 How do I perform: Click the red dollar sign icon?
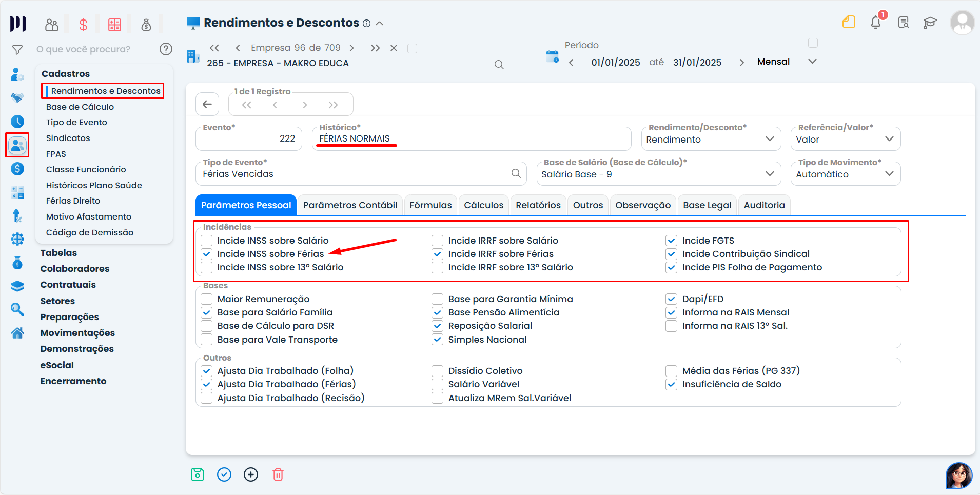(83, 25)
